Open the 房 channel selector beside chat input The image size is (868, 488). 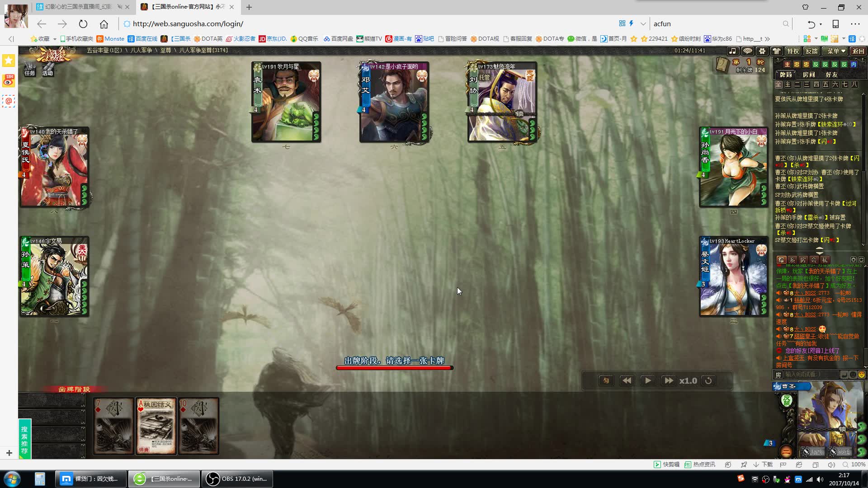[x=778, y=375]
